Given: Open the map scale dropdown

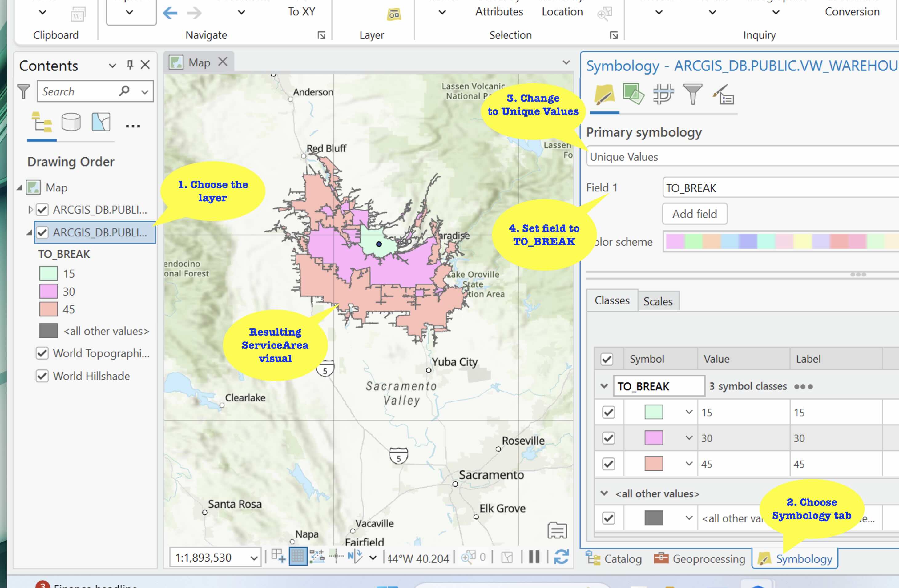Looking at the screenshot, I should (x=254, y=558).
